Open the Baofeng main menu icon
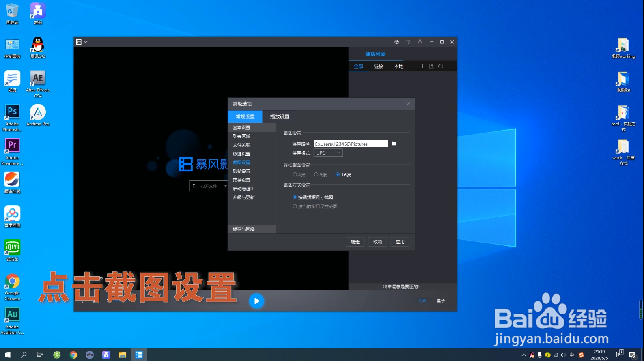 point(79,42)
